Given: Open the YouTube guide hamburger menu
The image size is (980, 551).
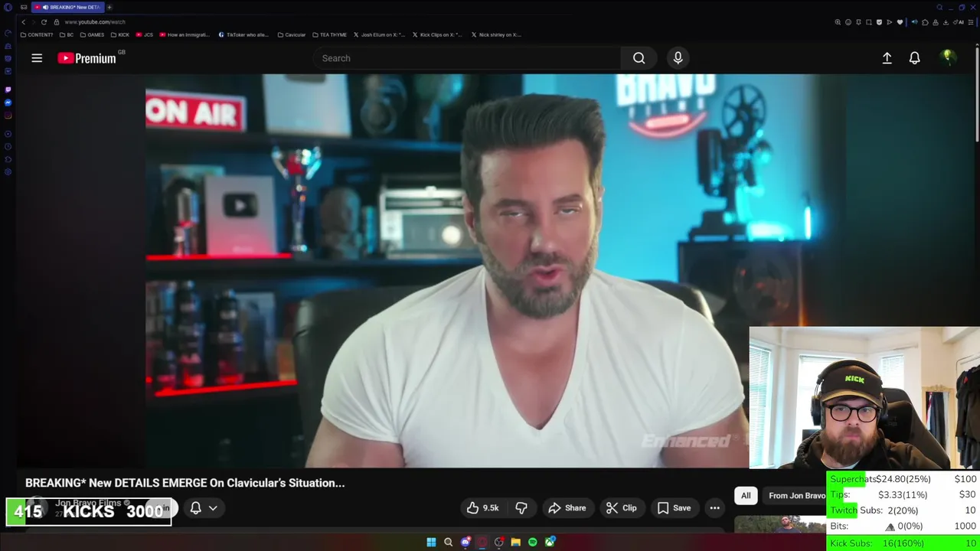Looking at the screenshot, I should pos(37,58).
